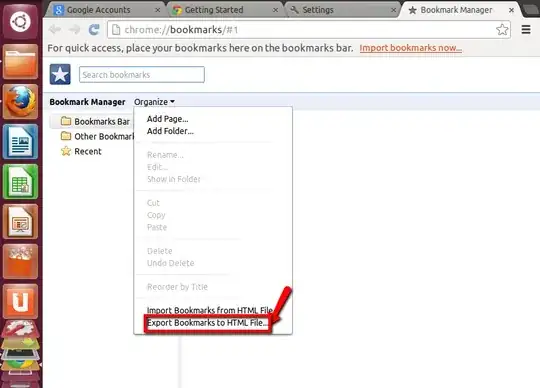Viewport: 540px width, 388px height.
Task: Open the Chrome hamburger menu
Action: tap(526, 30)
